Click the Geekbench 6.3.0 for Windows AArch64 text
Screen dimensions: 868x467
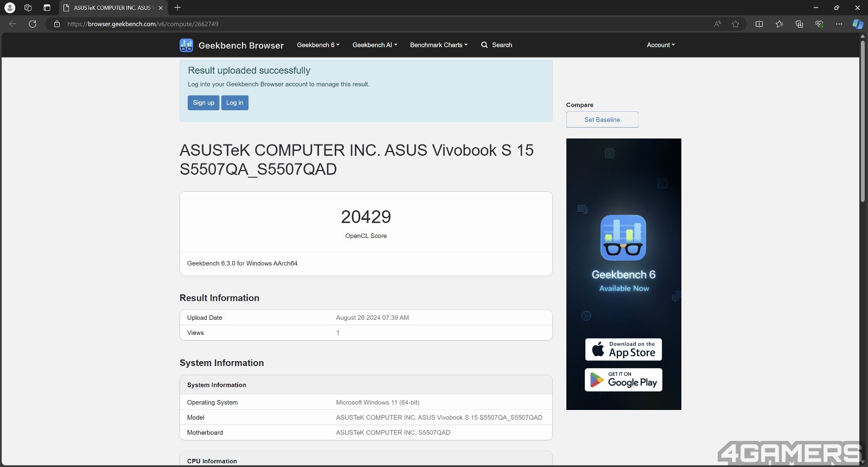[x=242, y=263]
